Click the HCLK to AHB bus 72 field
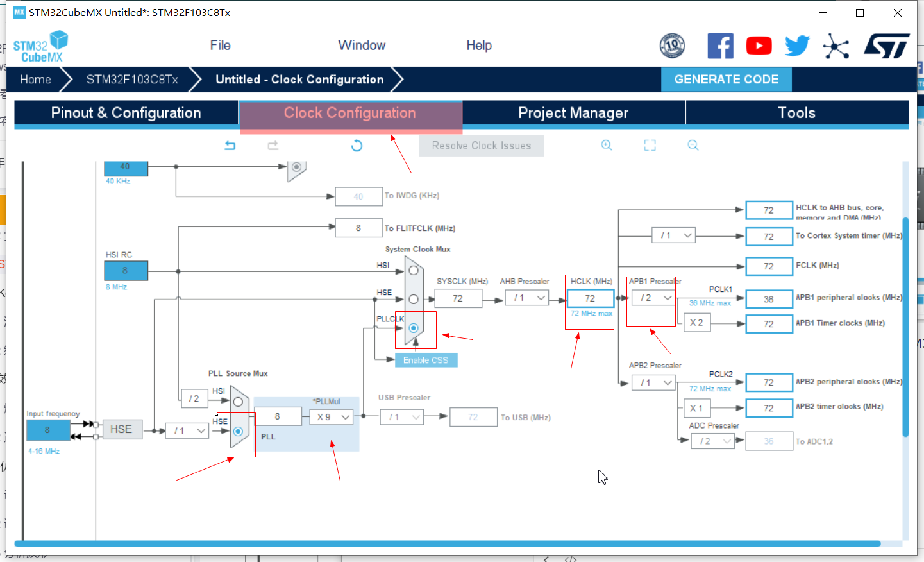Image resolution: width=924 pixels, height=562 pixels. [x=769, y=210]
